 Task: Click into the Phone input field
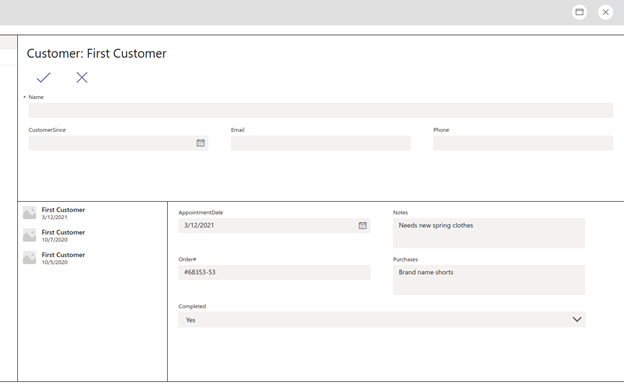point(523,143)
